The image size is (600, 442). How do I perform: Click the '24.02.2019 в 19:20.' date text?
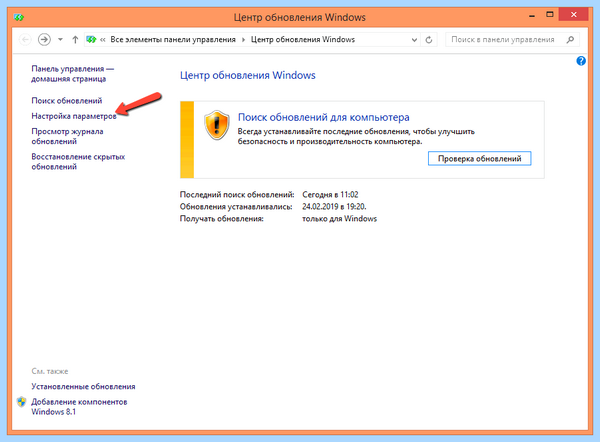click(x=334, y=207)
